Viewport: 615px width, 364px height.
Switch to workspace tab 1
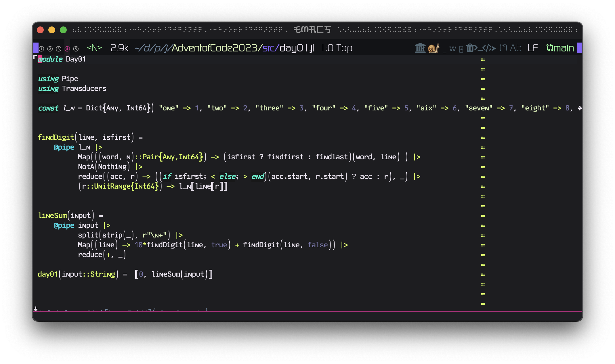(x=41, y=49)
